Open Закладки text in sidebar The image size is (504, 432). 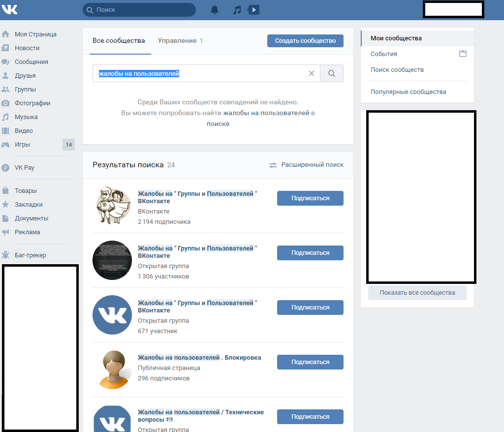pyautogui.click(x=29, y=204)
